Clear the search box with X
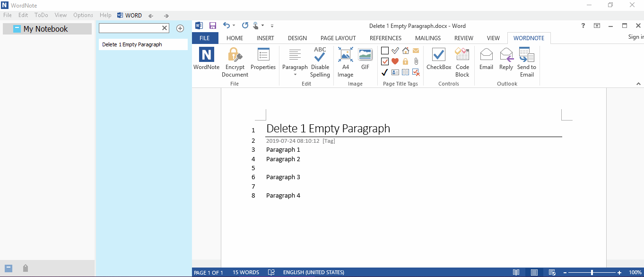The height and width of the screenshot is (277, 644). (x=165, y=28)
